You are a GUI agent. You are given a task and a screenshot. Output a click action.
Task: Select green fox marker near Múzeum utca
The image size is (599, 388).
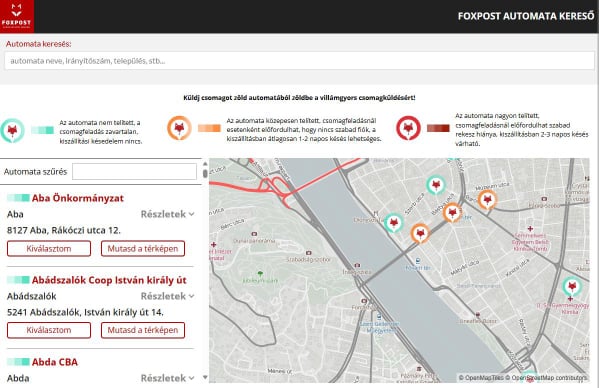(436, 186)
